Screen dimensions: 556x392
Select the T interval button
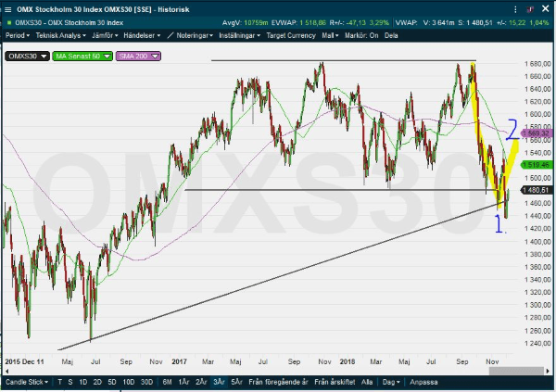click(x=60, y=382)
